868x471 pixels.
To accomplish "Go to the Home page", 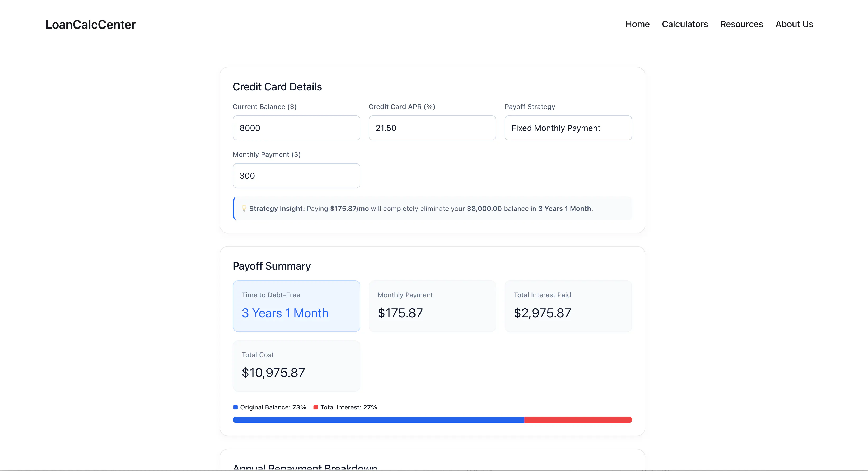I will (x=637, y=24).
